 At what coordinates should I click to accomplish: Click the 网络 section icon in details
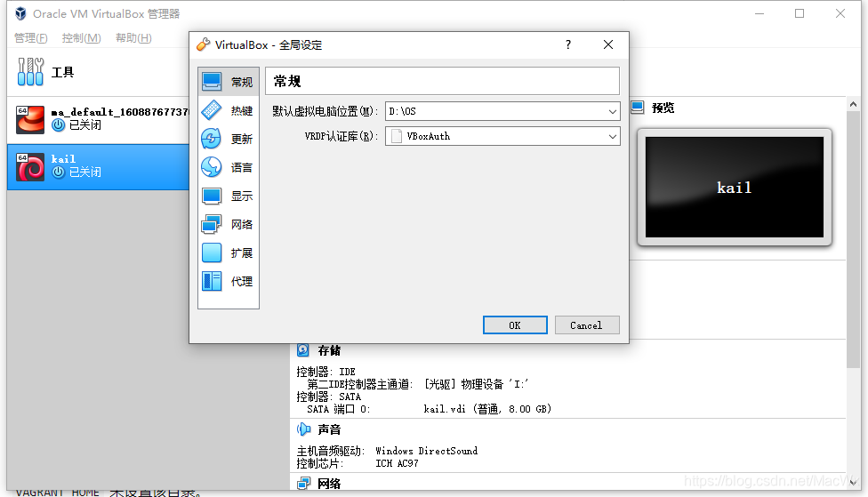(303, 483)
